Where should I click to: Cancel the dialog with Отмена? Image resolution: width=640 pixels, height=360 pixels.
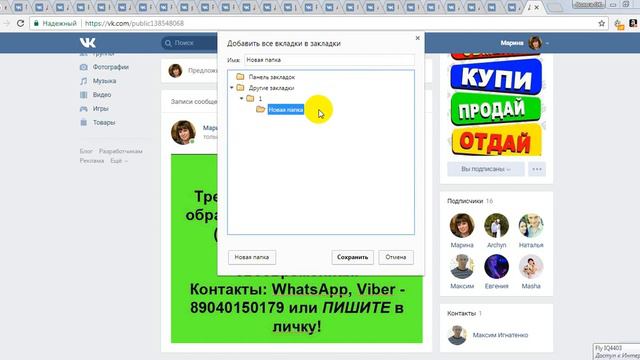click(x=396, y=257)
